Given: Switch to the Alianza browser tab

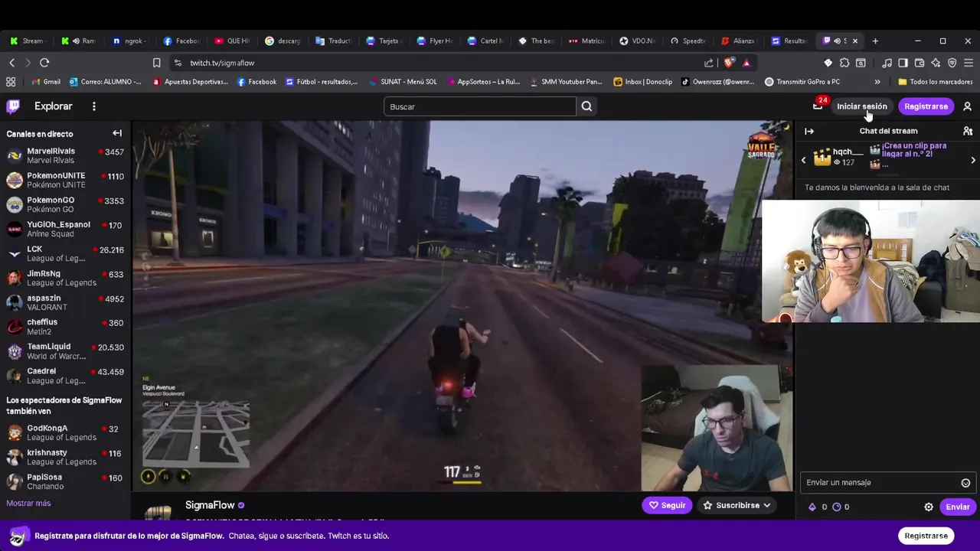Looking at the screenshot, I should [x=738, y=41].
